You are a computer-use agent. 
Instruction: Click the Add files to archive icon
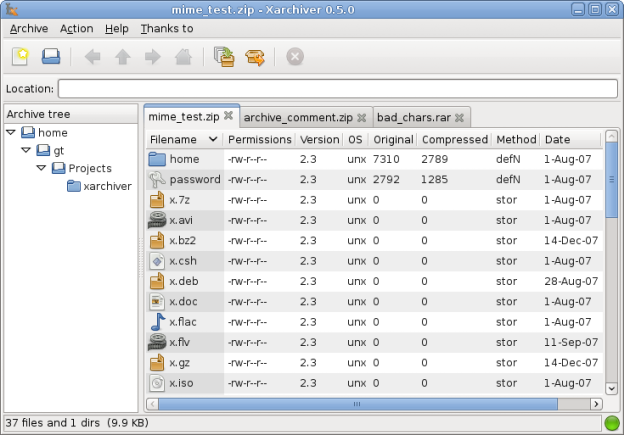[225, 57]
